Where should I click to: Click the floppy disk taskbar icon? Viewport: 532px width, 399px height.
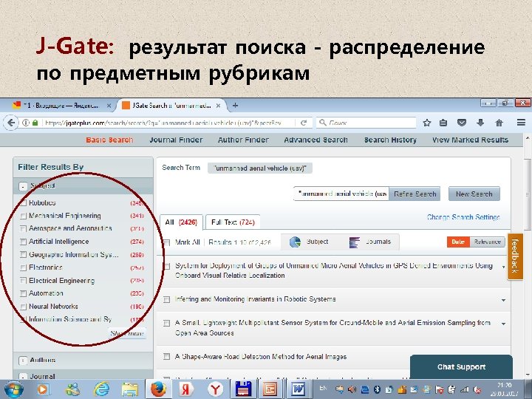click(x=243, y=389)
